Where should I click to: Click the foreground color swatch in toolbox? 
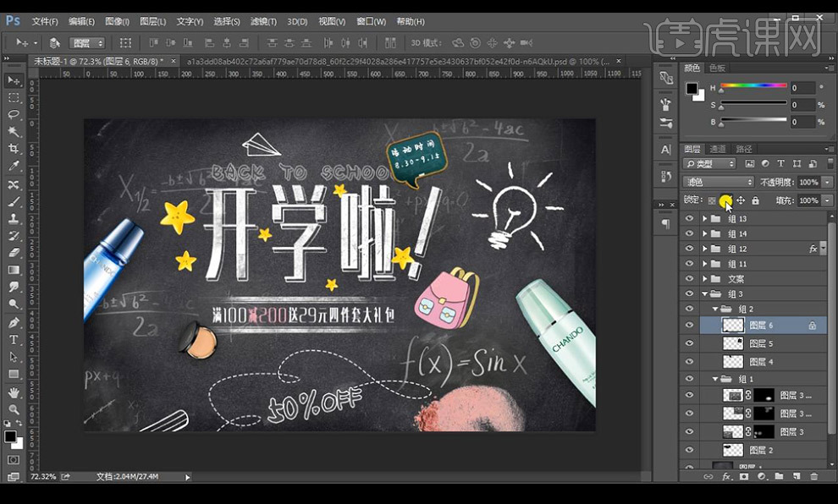coord(9,436)
